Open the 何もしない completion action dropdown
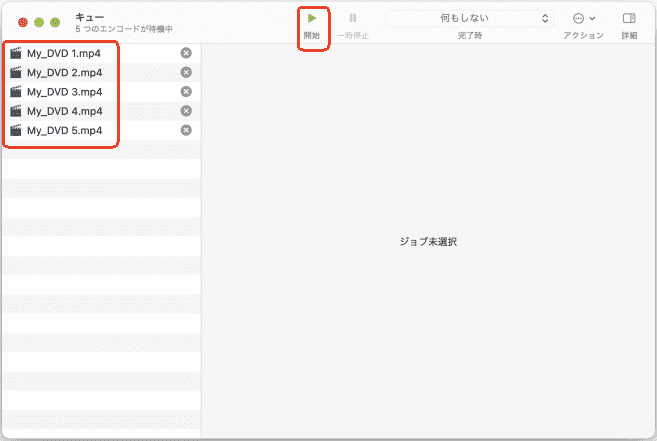The image size is (657, 441). [x=469, y=18]
